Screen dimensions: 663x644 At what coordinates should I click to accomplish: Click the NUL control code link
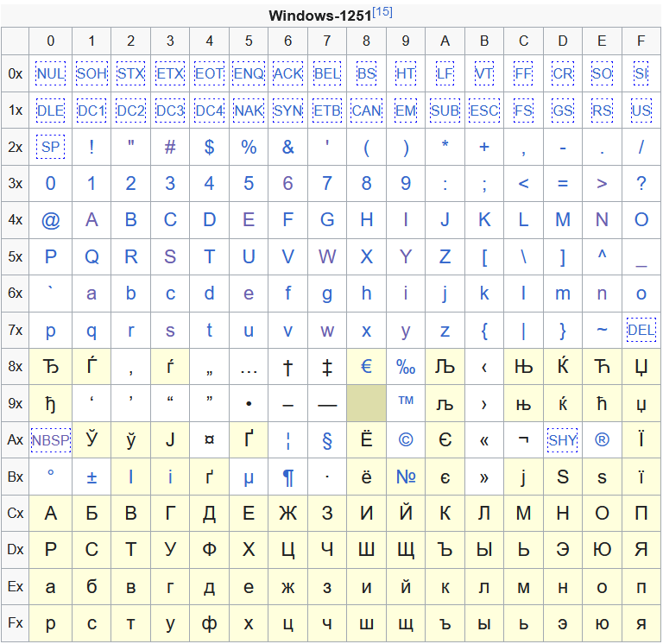click(x=50, y=73)
